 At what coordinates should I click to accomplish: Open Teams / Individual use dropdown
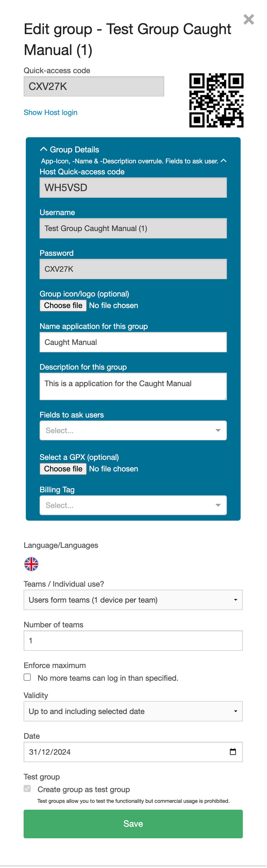pyautogui.click(x=133, y=600)
